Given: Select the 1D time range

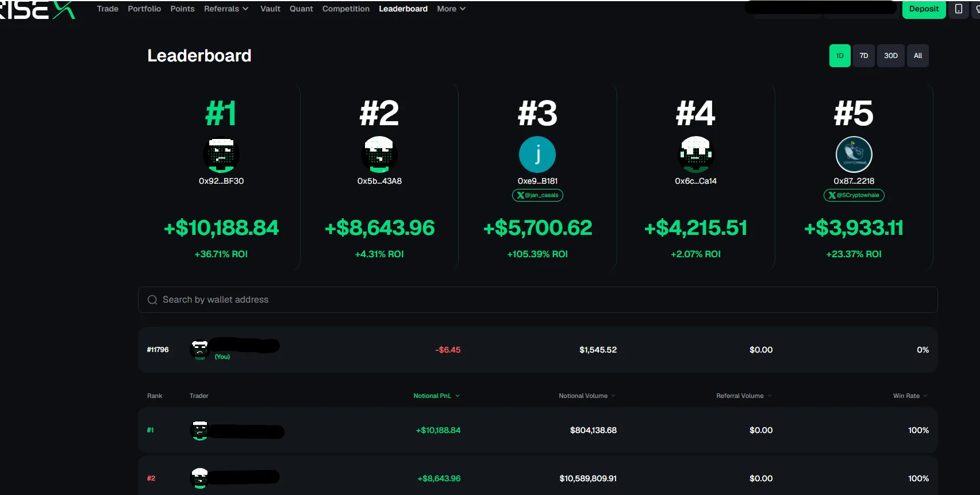Looking at the screenshot, I should click(840, 56).
